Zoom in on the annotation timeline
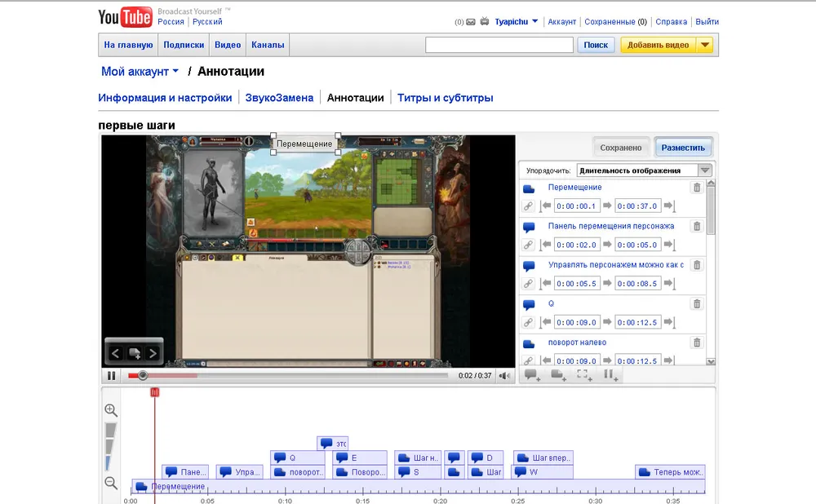The width and height of the screenshot is (816, 504). pos(111,410)
